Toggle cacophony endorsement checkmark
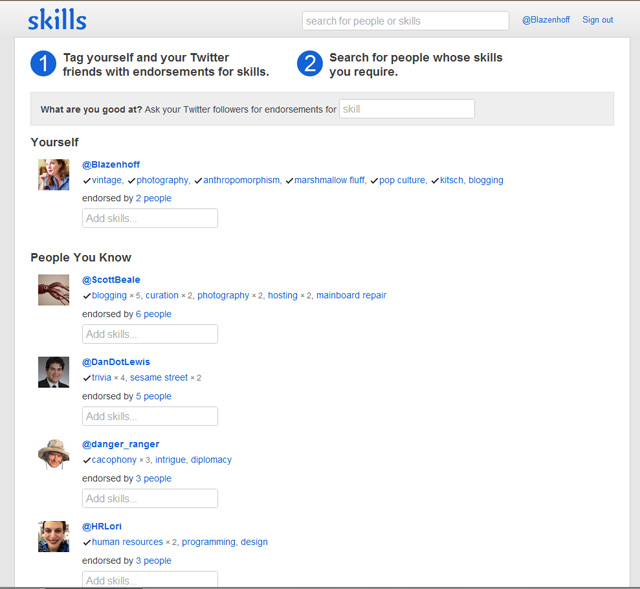The height and width of the screenshot is (589, 640). tap(87, 460)
